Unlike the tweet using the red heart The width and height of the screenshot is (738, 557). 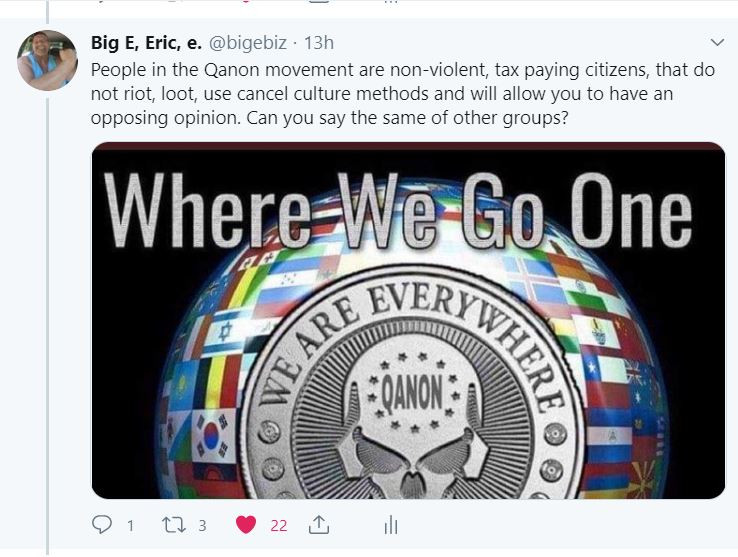pyautogui.click(x=246, y=525)
